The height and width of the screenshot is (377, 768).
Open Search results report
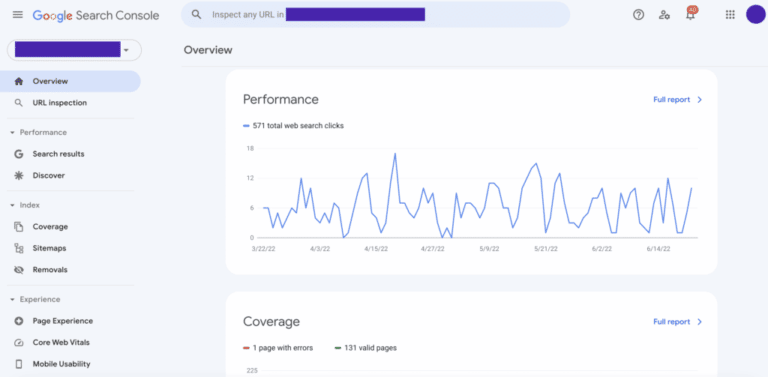[x=70, y=154]
